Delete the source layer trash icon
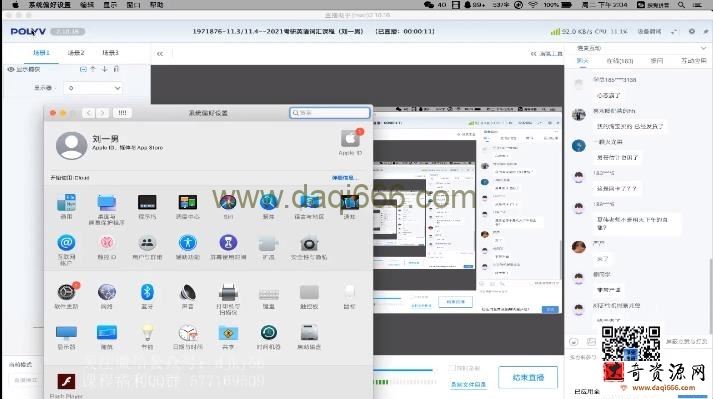This screenshot has height=399, width=713. [x=116, y=69]
